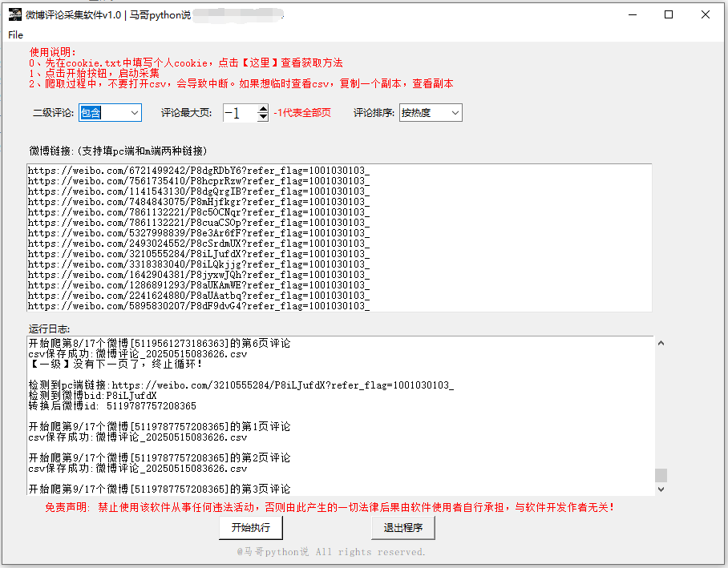Click the URL line containing P8jyxwJQh
This screenshot has height=568, width=728.
(x=199, y=275)
